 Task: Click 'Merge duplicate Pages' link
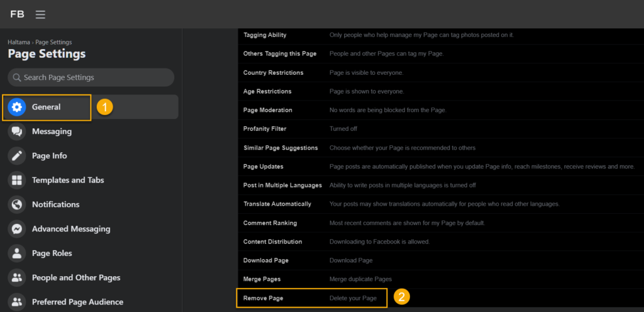click(360, 279)
